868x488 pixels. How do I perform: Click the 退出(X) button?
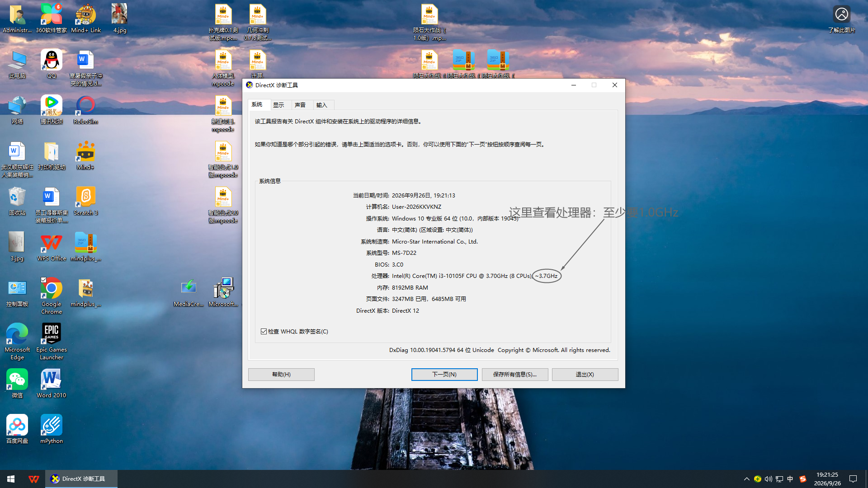pos(585,374)
